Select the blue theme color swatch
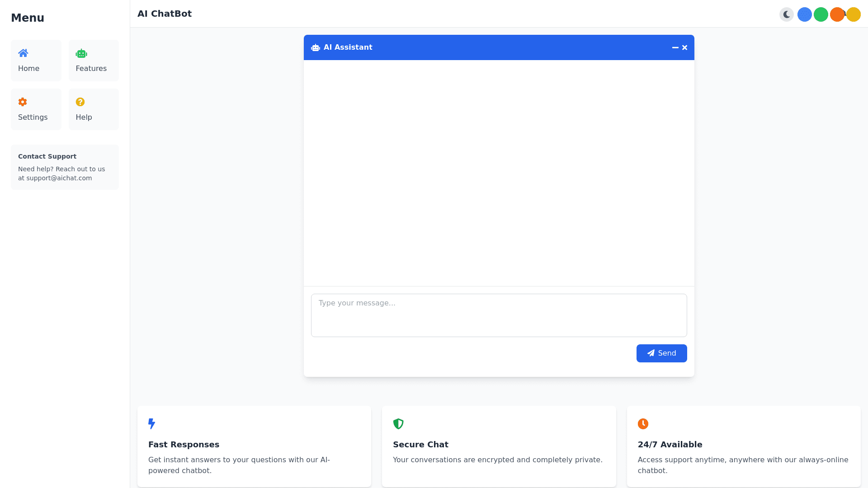Image resolution: width=868 pixels, height=488 pixels. (x=804, y=14)
